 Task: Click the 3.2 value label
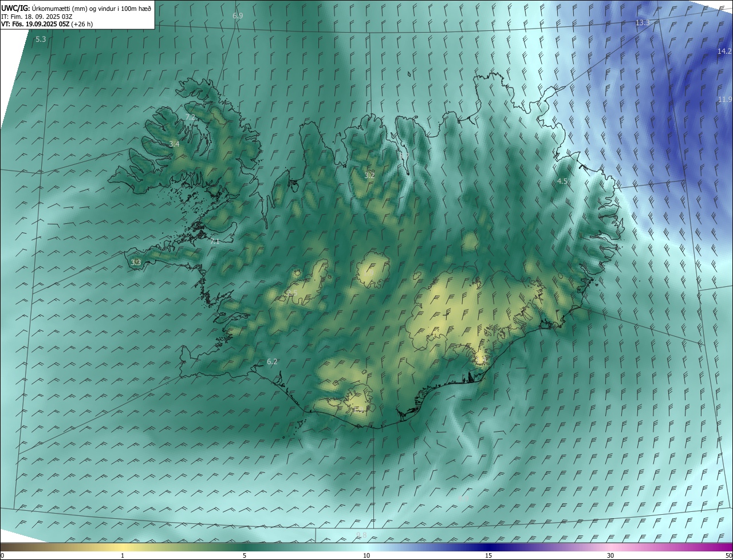[x=369, y=175]
